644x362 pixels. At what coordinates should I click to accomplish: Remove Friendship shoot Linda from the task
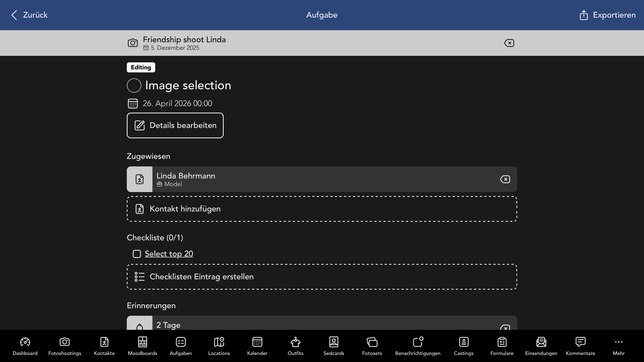[509, 43]
